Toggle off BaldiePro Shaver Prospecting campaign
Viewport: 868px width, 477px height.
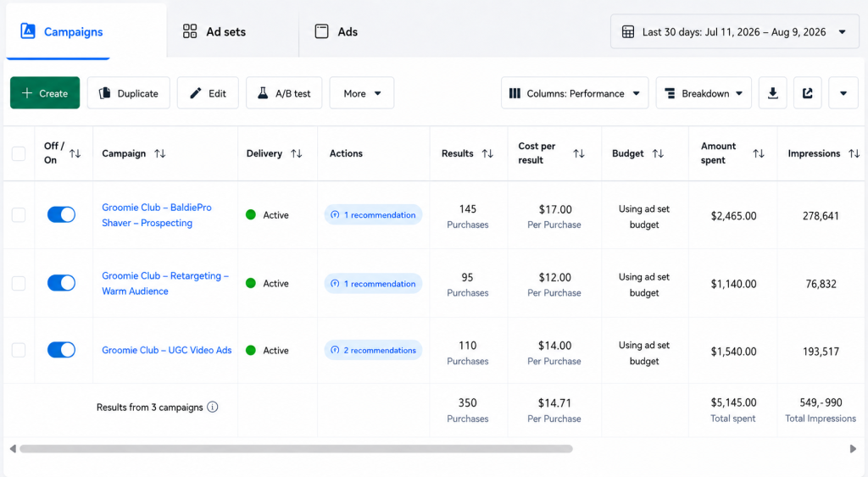tap(61, 214)
